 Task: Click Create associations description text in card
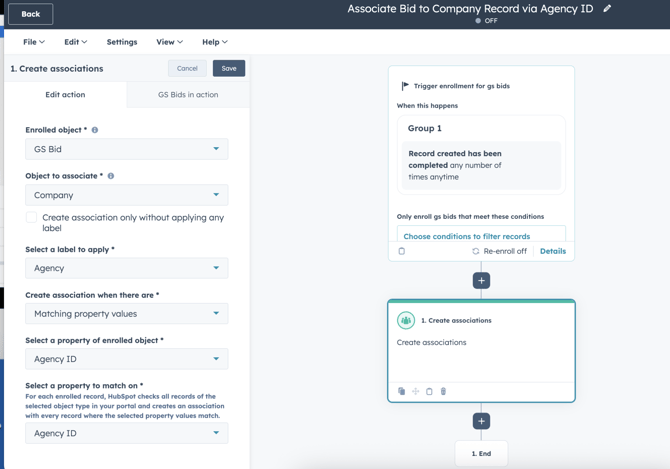[431, 343]
